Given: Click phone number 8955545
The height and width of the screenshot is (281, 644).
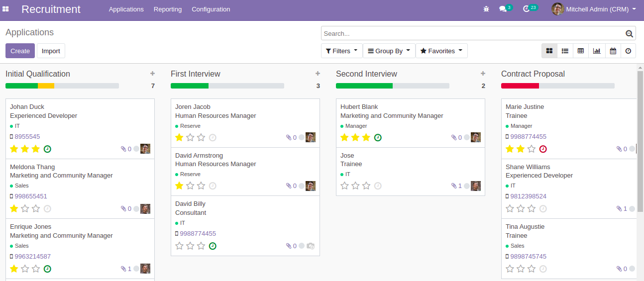Looking at the screenshot, I should tap(27, 137).
